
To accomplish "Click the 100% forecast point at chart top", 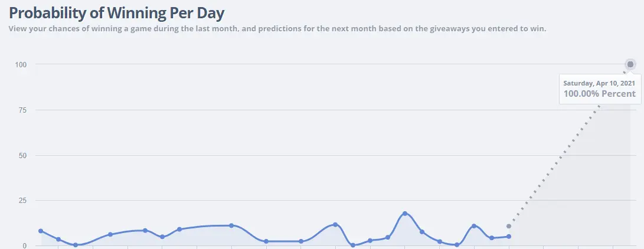I will pos(630,64).
